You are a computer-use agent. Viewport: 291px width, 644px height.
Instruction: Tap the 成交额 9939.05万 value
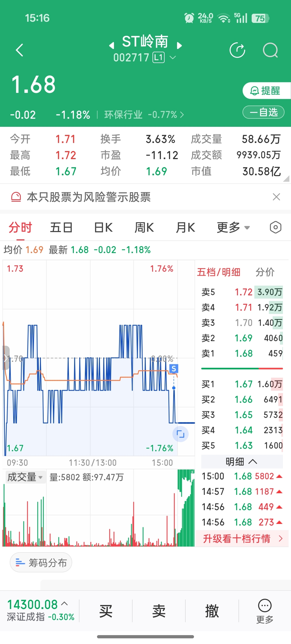(259, 155)
